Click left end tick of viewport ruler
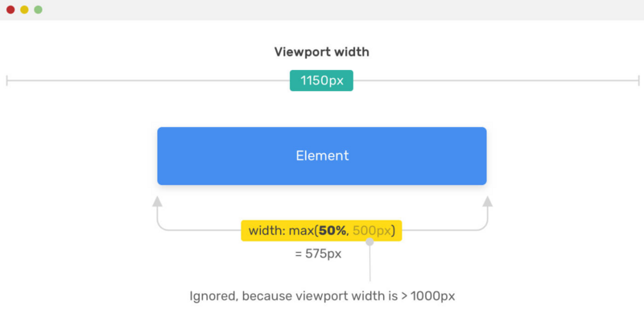Viewport: 644px width, 326px height. click(7, 80)
